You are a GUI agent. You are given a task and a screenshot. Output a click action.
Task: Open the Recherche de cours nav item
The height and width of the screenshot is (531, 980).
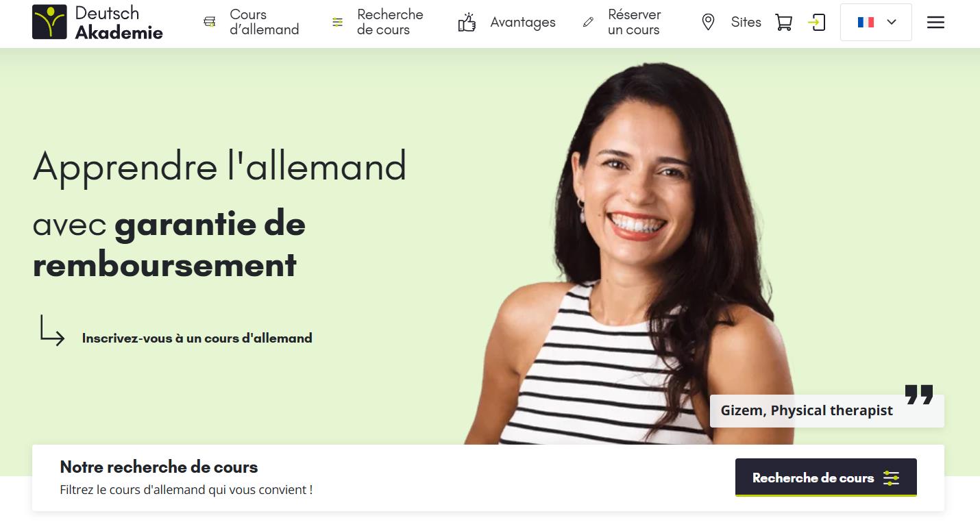point(390,22)
